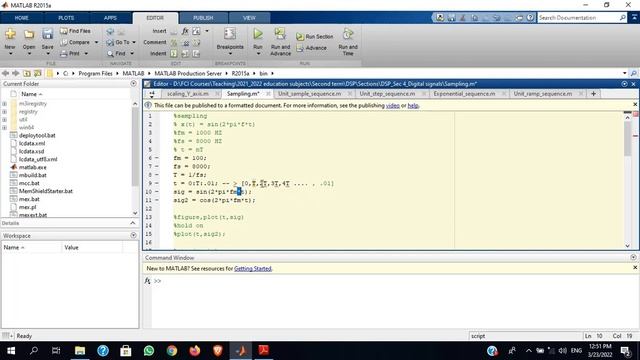Click the Comment lines percent icon
Viewport: 640px width, 360px height.
point(174,42)
